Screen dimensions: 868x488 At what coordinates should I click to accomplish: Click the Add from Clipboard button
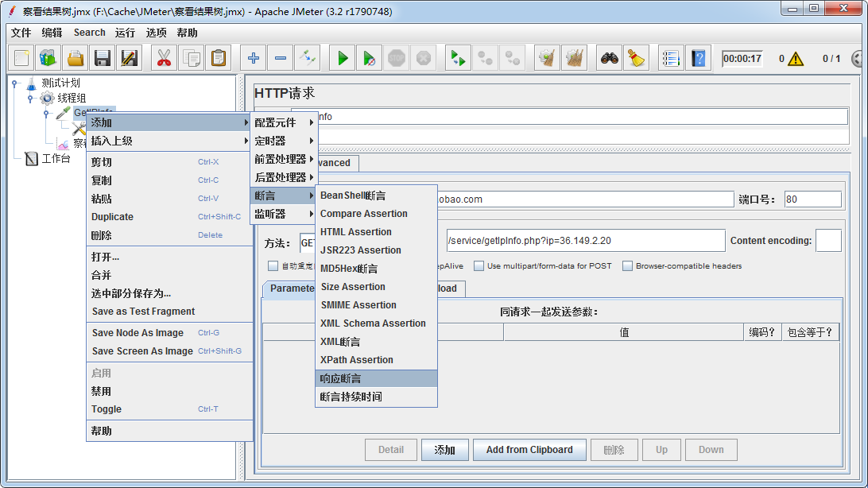(529, 450)
